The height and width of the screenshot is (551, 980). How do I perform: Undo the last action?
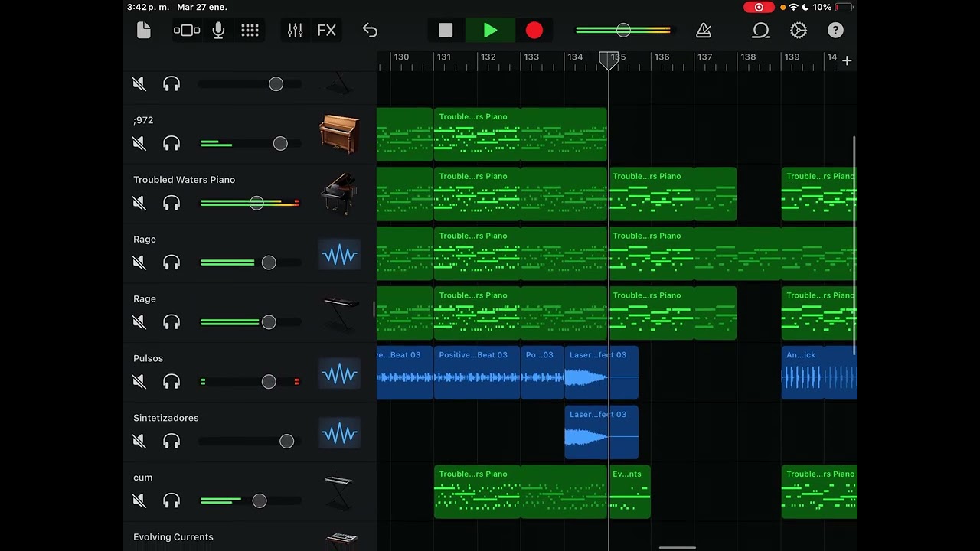pyautogui.click(x=370, y=31)
